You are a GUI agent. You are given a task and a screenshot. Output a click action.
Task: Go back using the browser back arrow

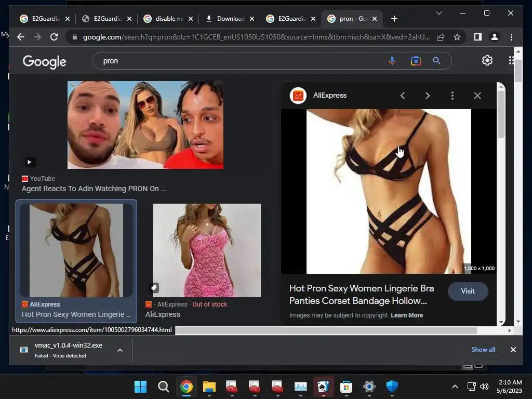point(21,37)
